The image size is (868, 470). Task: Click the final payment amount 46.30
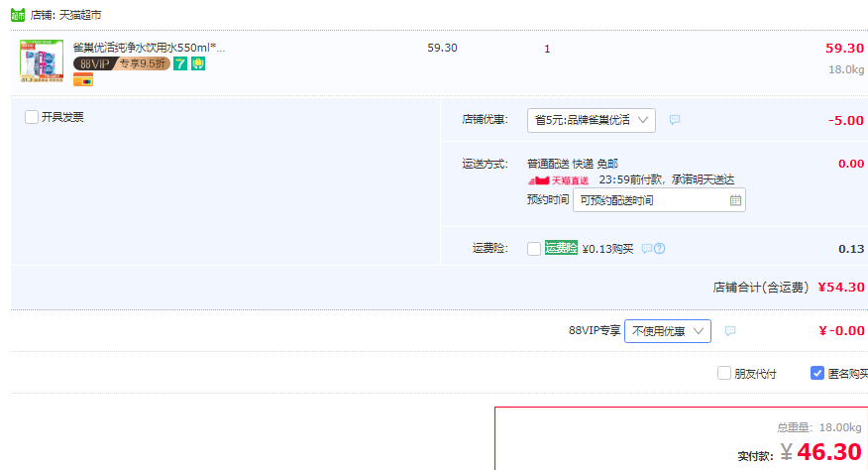coord(829,452)
